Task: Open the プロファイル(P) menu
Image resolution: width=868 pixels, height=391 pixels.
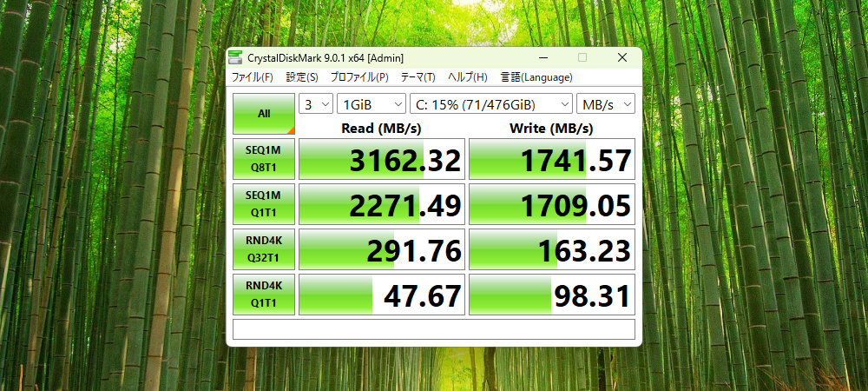Action: [359, 77]
